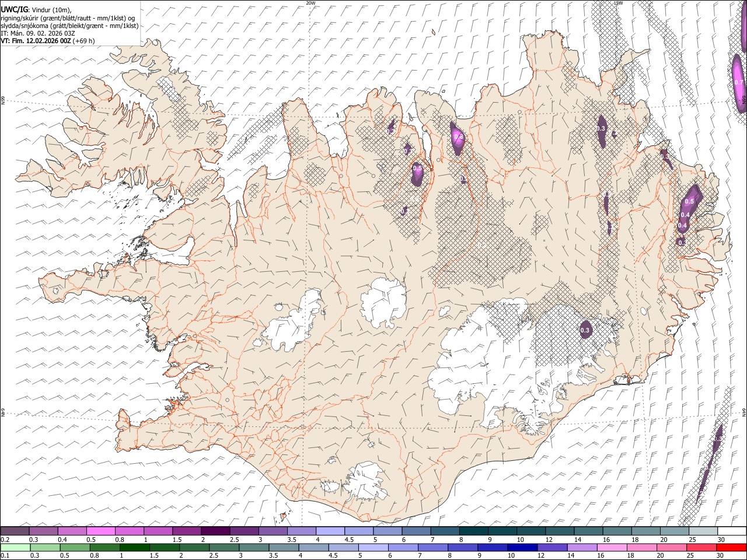The image size is (747, 560).
Task: Select the bottom-row blue swatch labeled 6
Action: (x=403, y=547)
